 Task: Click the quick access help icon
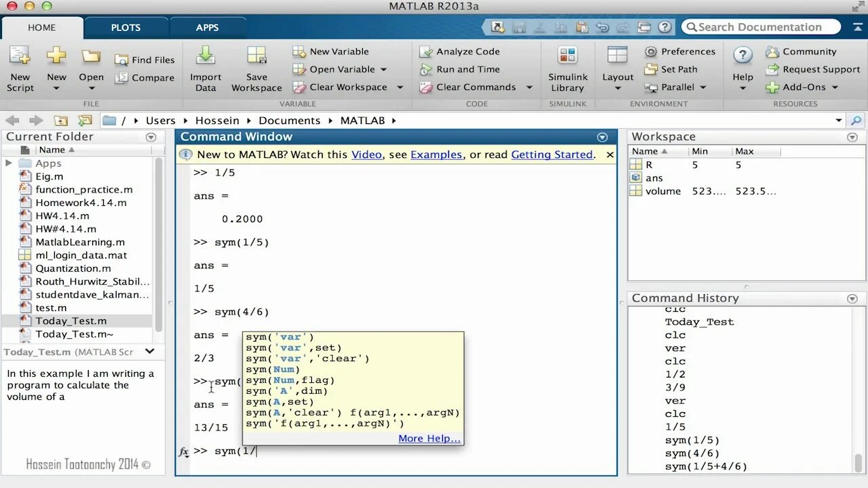click(x=665, y=27)
